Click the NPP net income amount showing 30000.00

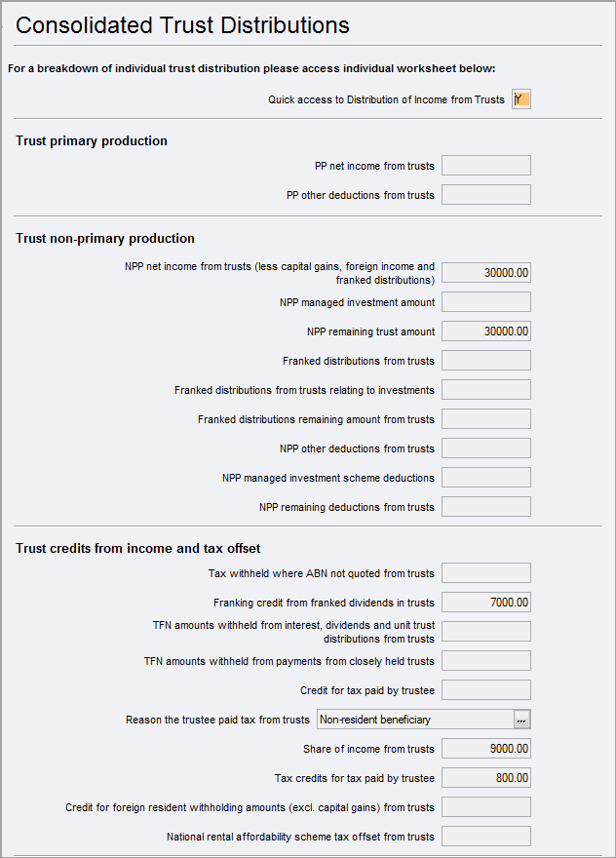[x=485, y=272]
